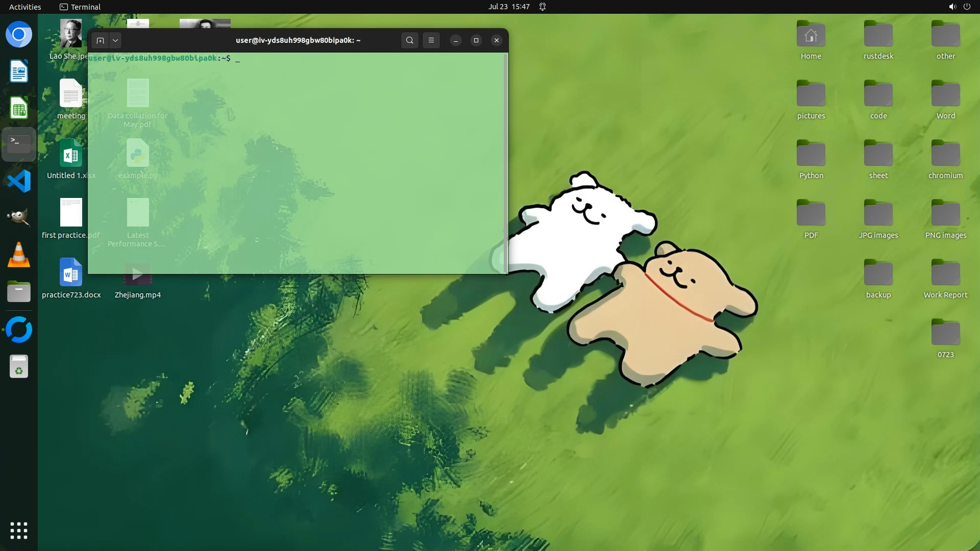
Task: Launch VLC media player from dock
Action: 19,255
